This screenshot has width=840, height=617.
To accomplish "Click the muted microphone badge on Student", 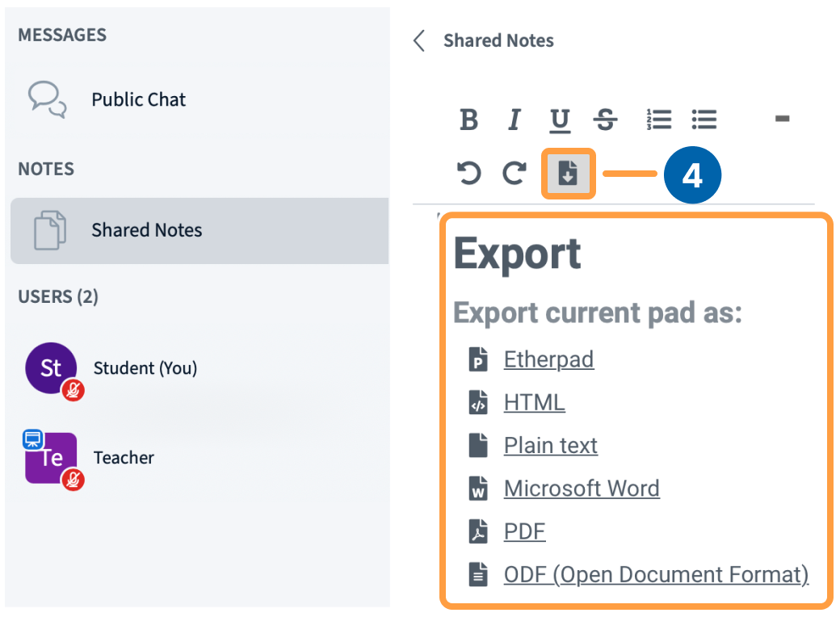I will (73, 390).
